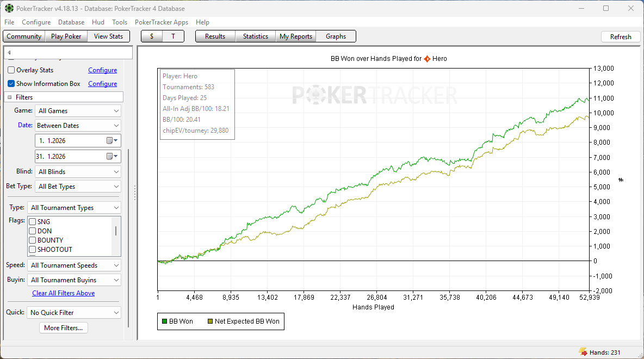The image size is (644, 359).
Task: Uncheck the Show Information Box option
Action: point(11,84)
